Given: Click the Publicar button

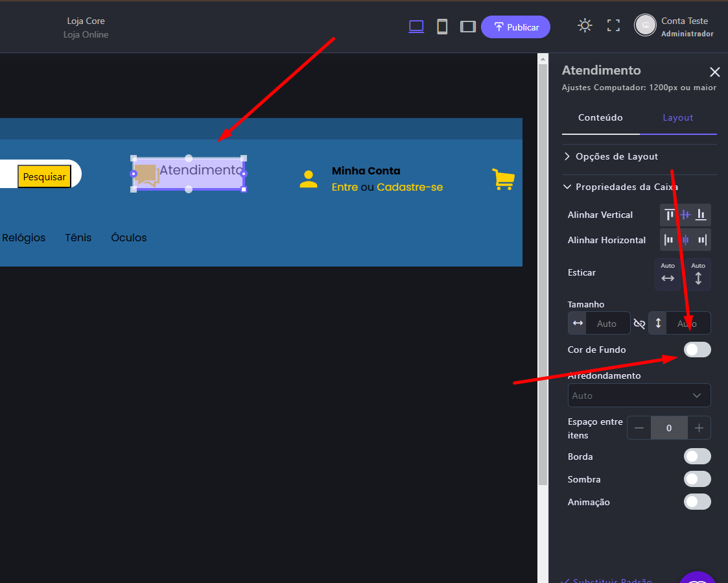Looking at the screenshot, I should tap(515, 27).
